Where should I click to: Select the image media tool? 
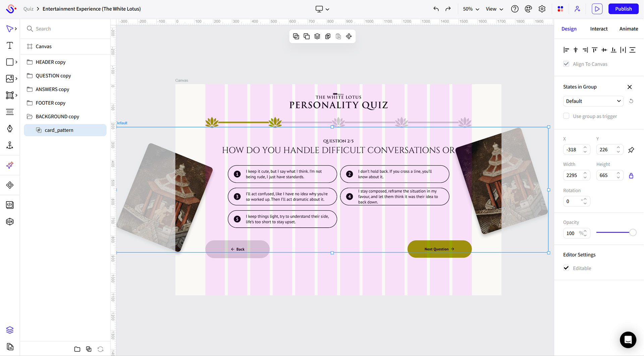[10, 79]
